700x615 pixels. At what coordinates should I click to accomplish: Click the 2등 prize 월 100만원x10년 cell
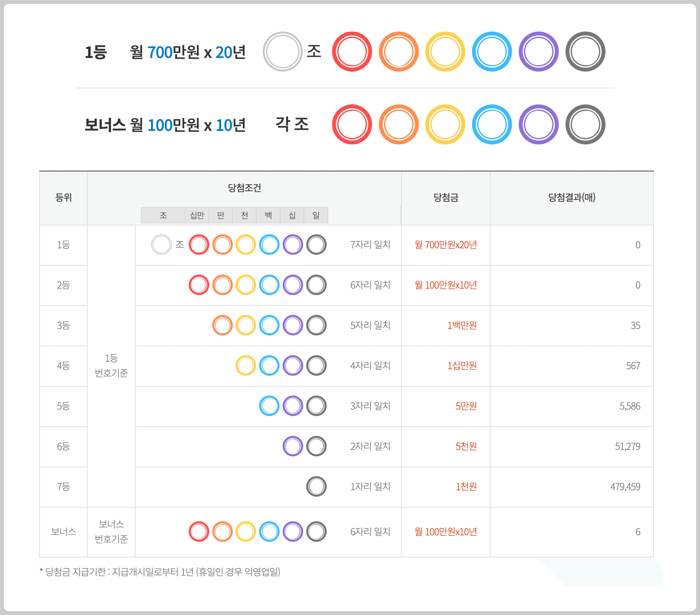tap(446, 285)
